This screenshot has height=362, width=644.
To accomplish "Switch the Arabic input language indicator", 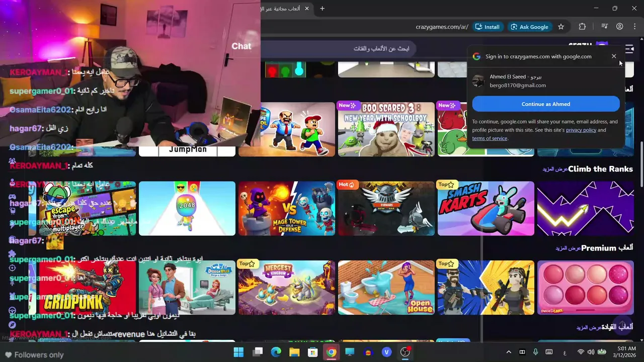I will pyautogui.click(x=566, y=352).
